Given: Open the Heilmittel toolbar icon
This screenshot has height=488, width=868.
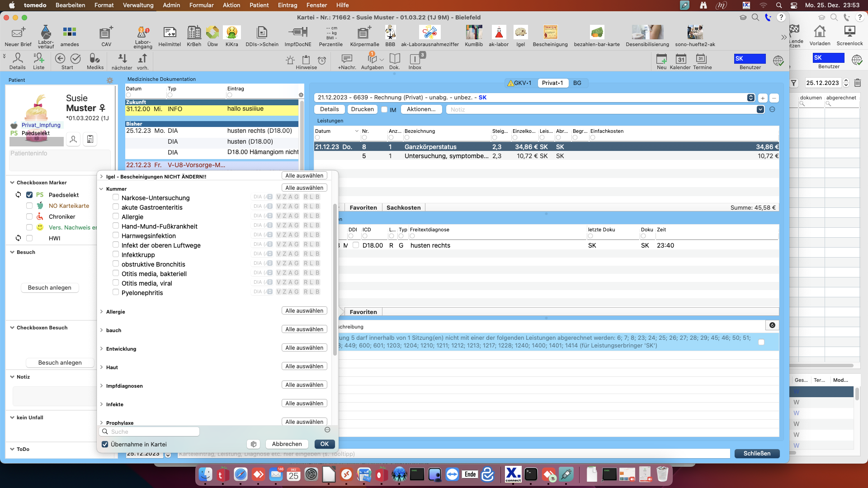Looking at the screenshot, I should (x=170, y=36).
